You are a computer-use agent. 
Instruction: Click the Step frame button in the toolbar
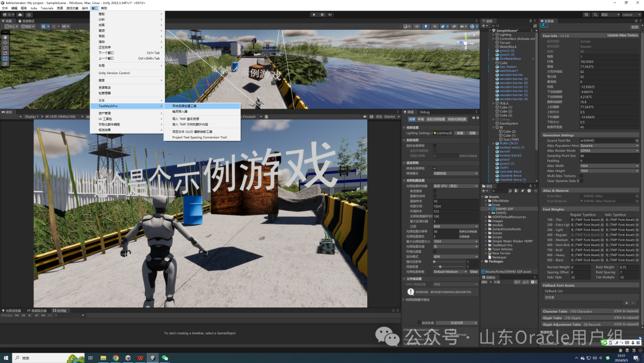click(x=330, y=14)
